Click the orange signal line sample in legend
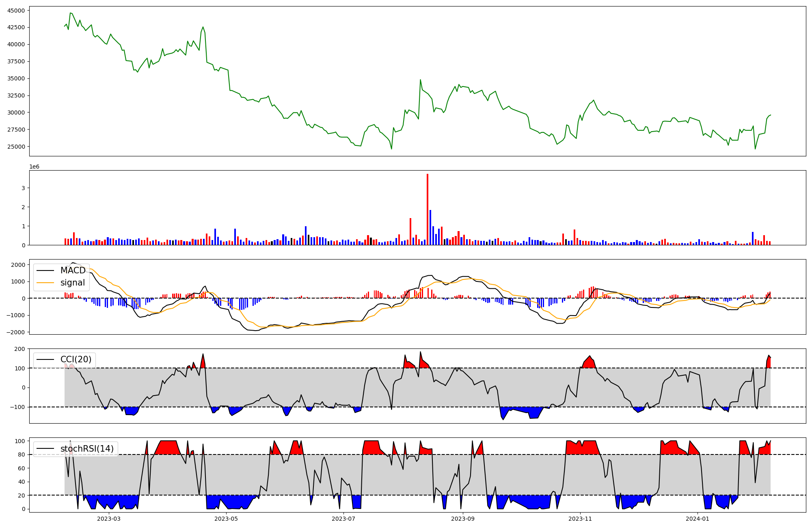The image size is (812, 528). pyautogui.click(x=45, y=283)
